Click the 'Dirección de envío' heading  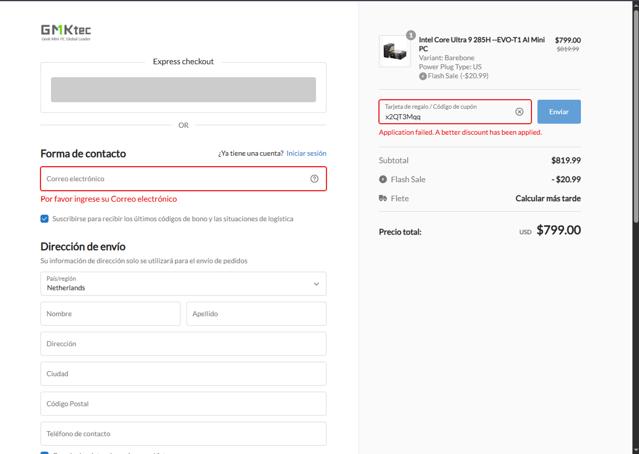tap(83, 247)
